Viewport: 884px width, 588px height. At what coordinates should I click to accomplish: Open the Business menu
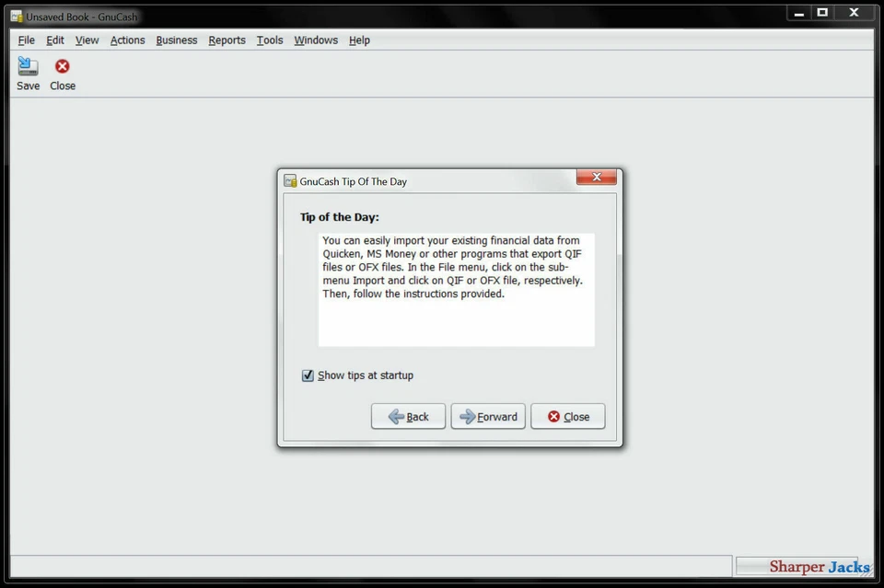coord(176,40)
